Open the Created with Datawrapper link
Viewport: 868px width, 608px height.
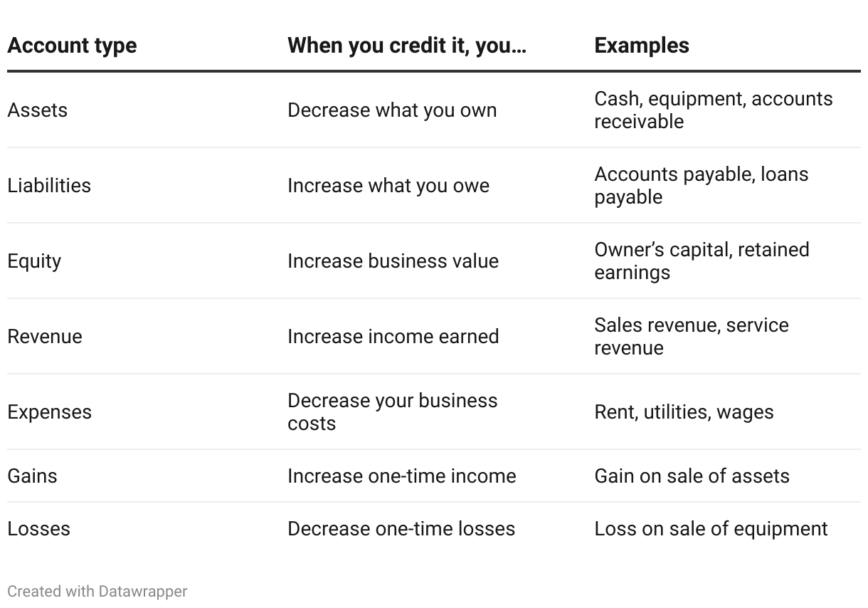pos(97,591)
